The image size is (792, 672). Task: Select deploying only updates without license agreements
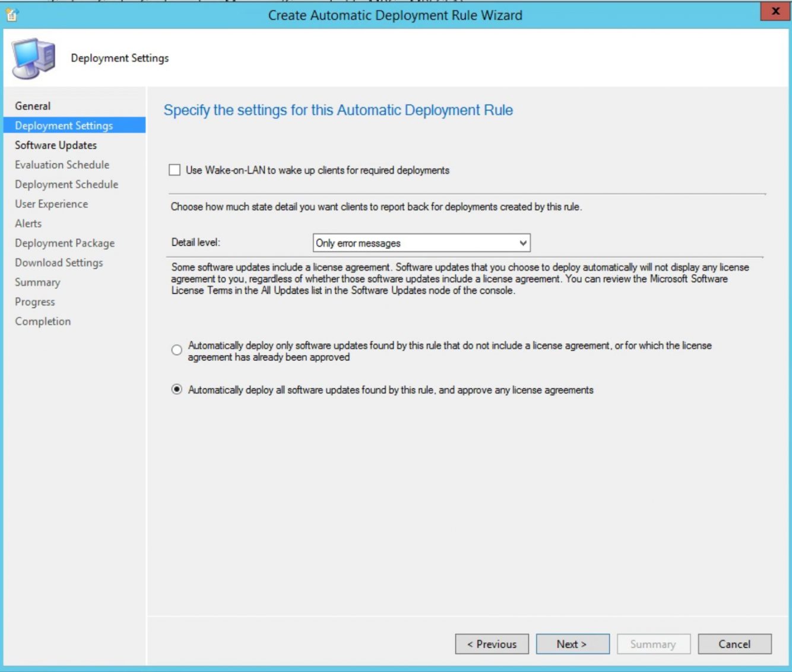click(176, 350)
